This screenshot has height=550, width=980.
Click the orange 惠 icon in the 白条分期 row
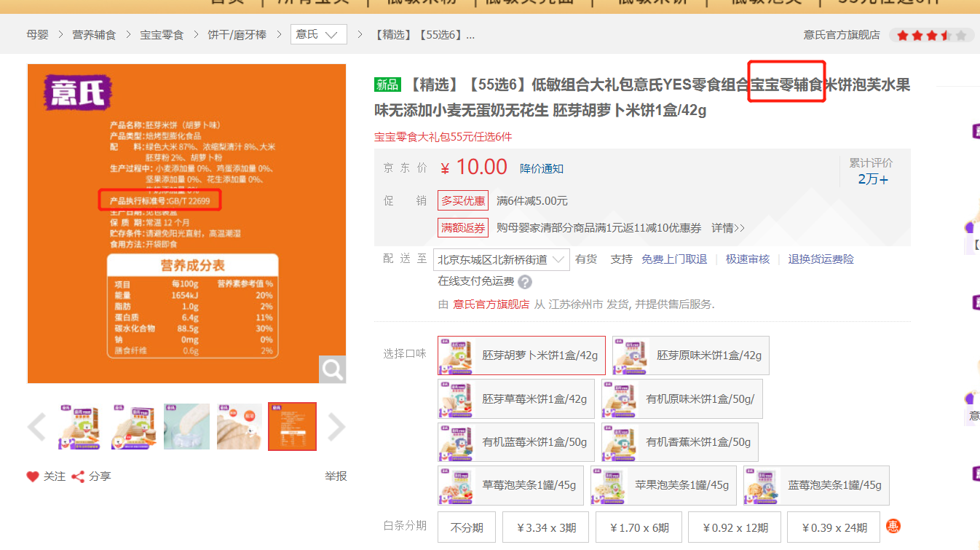pyautogui.click(x=893, y=527)
